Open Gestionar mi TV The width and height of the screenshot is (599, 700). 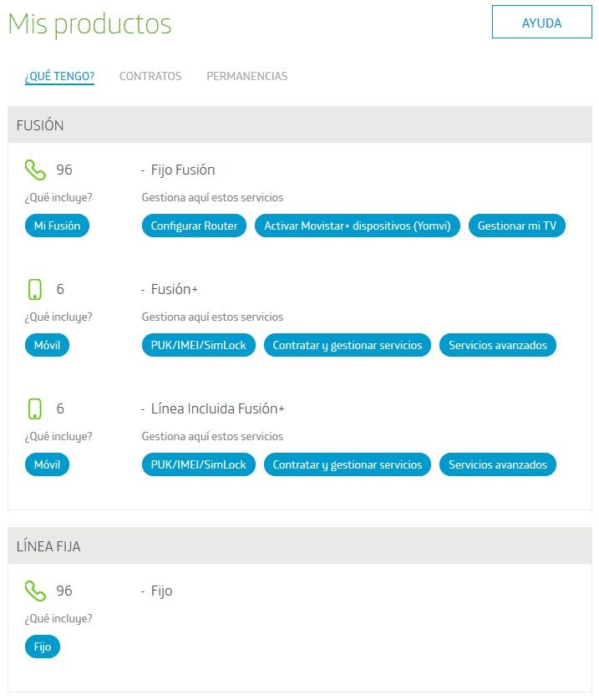pyautogui.click(x=517, y=226)
